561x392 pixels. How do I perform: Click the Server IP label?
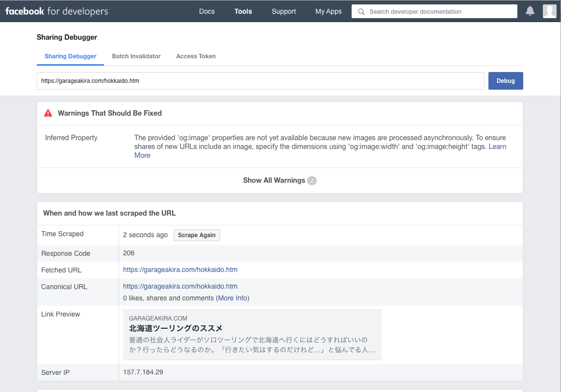click(x=55, y=372)
